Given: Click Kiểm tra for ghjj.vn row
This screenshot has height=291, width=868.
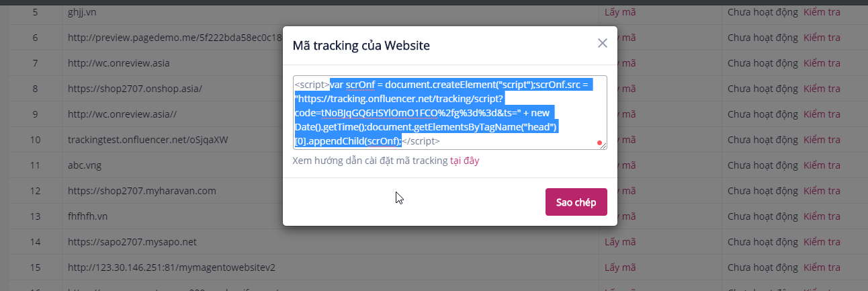Looking at the screenshot, I should (x=822, y=12).
